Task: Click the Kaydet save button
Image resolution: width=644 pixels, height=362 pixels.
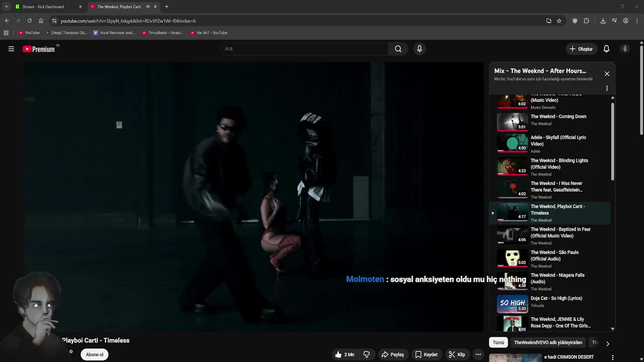Action: point(426,354)
